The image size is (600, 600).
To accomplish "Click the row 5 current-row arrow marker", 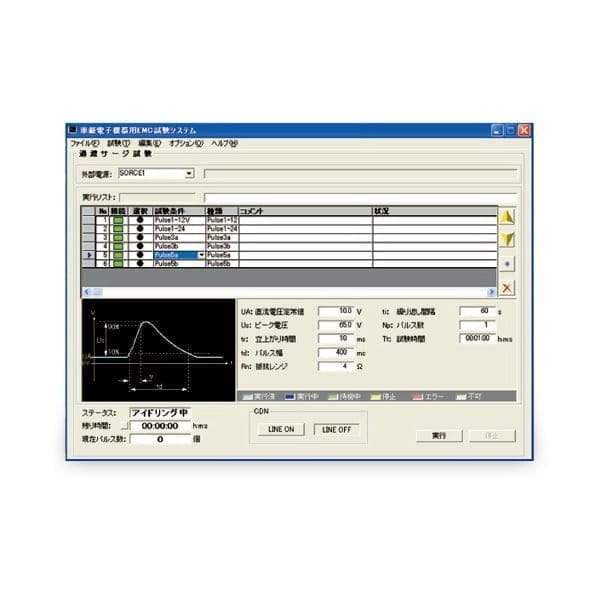I will click(x=90, y=255).
